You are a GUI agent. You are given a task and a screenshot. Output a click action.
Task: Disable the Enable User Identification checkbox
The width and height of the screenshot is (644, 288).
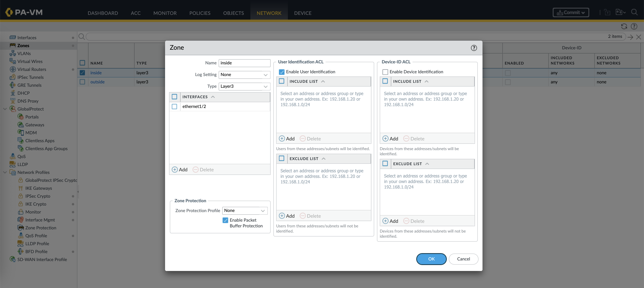pyautogui.click(x=282, y=72)
